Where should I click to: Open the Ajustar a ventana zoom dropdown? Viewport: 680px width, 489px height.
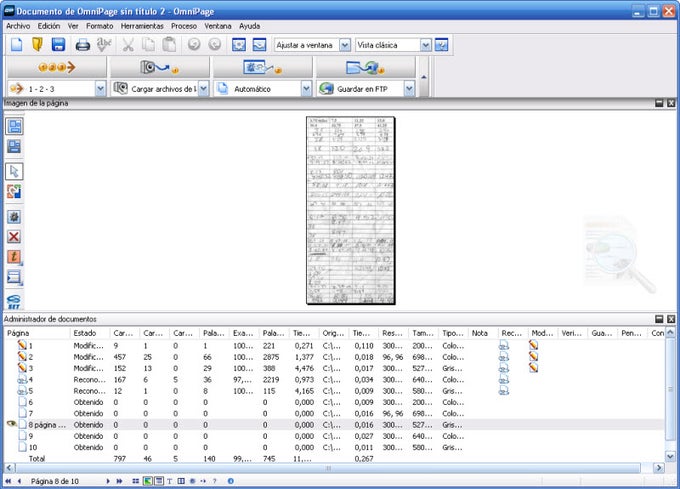[345, 45]
